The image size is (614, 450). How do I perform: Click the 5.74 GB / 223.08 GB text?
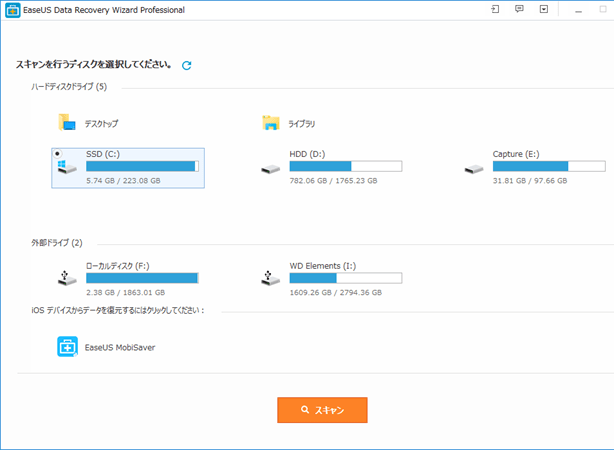(x=123, y=181)
